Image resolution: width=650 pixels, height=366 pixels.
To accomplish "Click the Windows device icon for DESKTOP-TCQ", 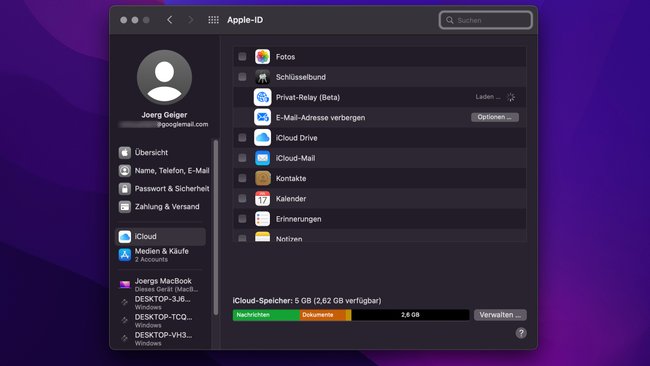I will 124,320.
